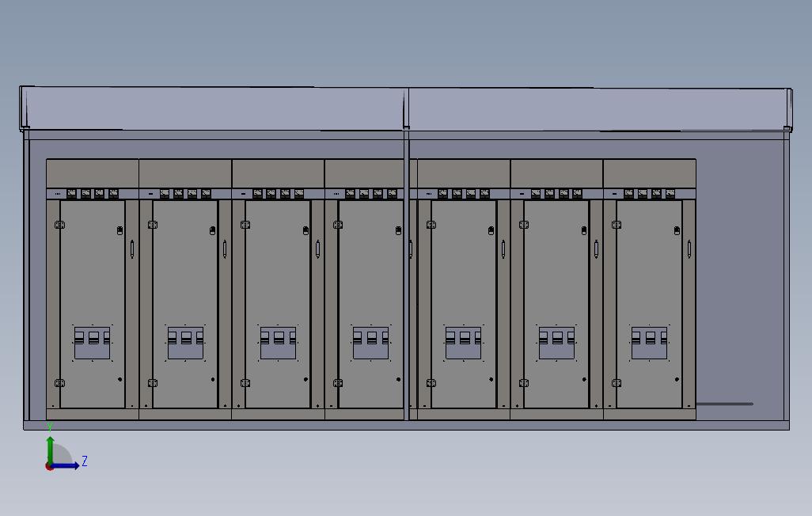This screenshot has width=812, height=516.
Task: Select the right roof panel of the enclosure
Action: (x=600, y=108)
